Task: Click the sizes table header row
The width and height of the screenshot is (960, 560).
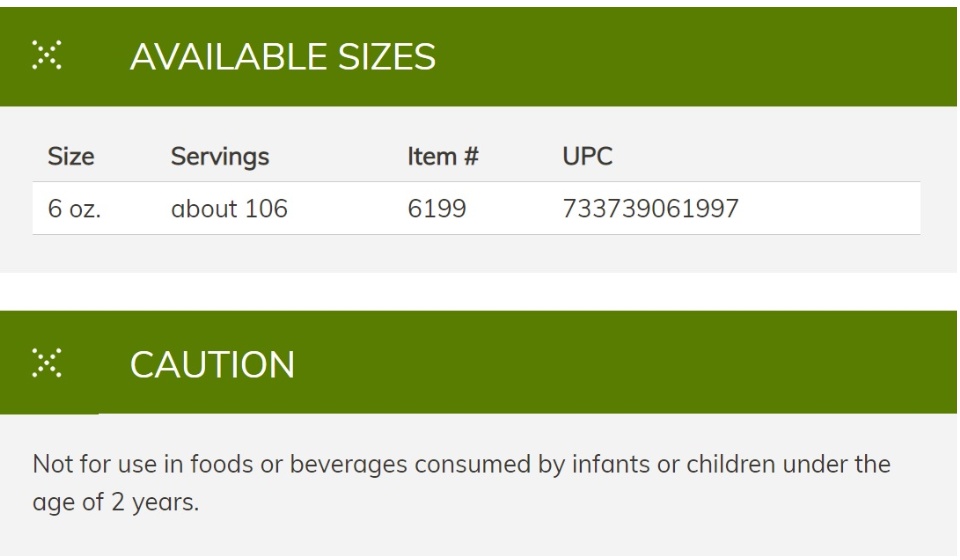Action: (x=476, y=157)
